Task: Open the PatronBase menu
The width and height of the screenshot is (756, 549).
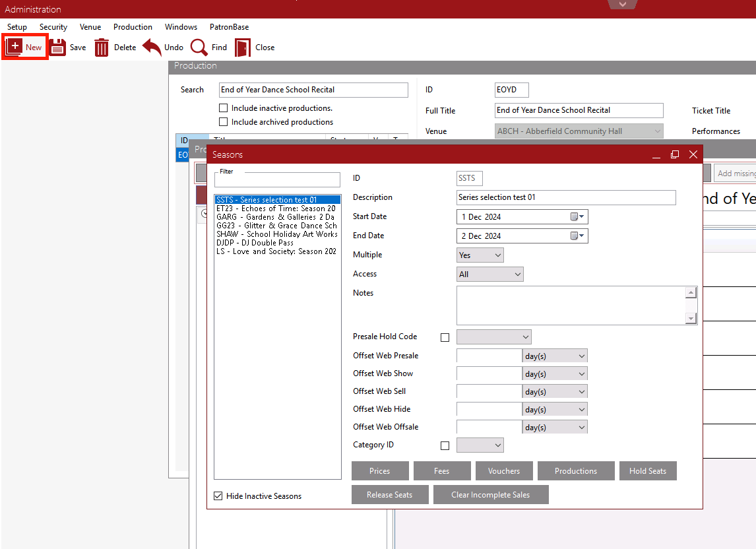Action: click(229, 27)
